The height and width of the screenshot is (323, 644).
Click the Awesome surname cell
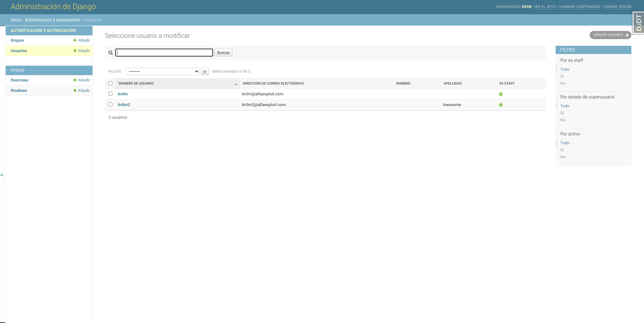452,105
